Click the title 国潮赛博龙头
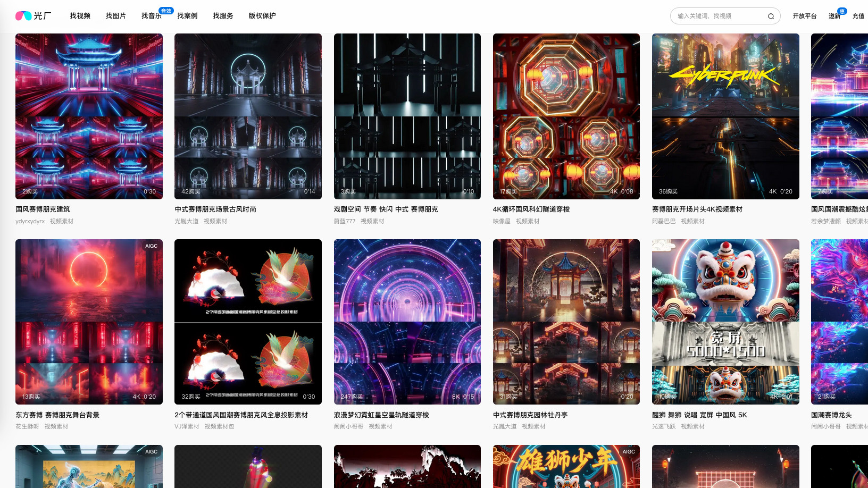868x488 pixels. [831, 415]
